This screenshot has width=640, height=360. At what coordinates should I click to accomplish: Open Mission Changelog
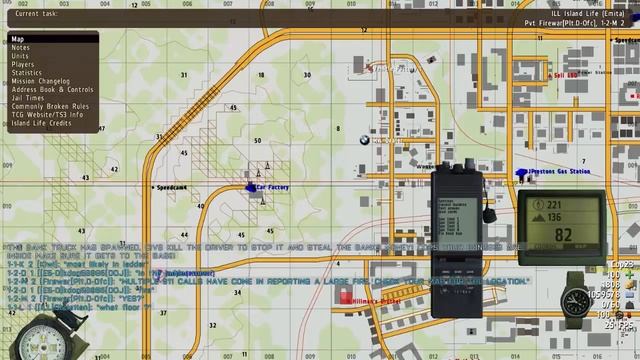point(40,81)
